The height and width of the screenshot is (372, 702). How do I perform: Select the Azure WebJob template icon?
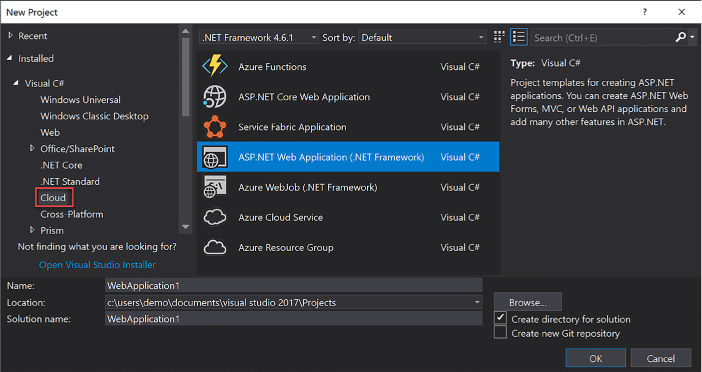215,187
